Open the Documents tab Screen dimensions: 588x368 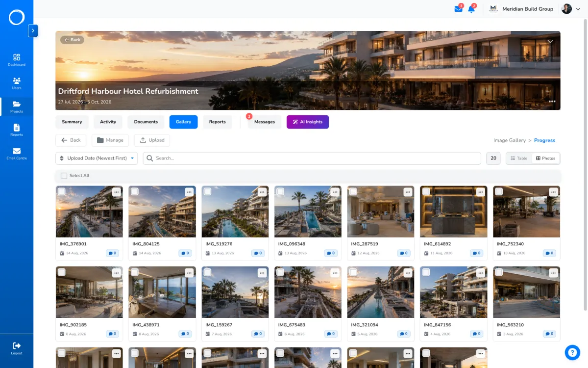click(146, 122)
